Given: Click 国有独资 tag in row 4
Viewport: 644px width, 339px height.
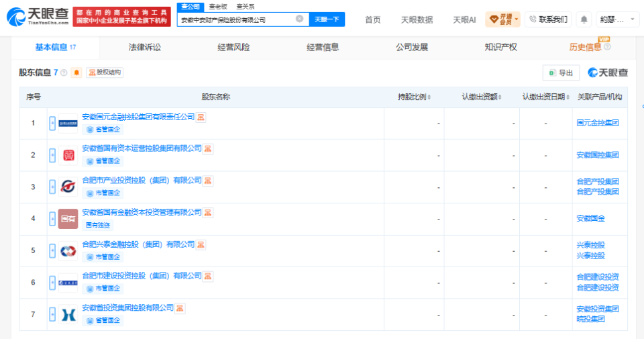Looking at the screenshot, I should (x=98, y=225).
